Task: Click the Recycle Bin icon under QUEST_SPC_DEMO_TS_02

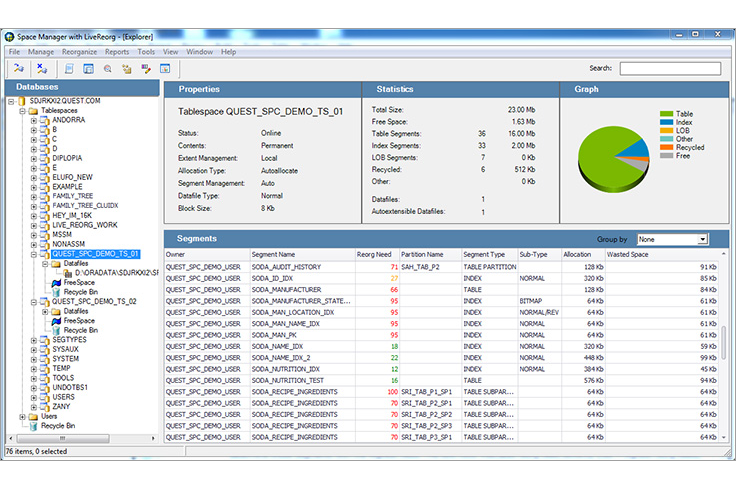Action: pyautogui.click(x=56, y=331)
